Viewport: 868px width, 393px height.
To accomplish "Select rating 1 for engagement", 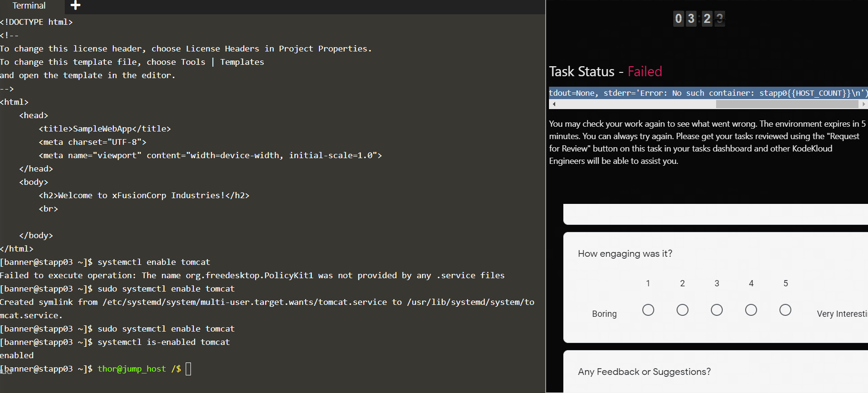I will (x=648, y=310).
